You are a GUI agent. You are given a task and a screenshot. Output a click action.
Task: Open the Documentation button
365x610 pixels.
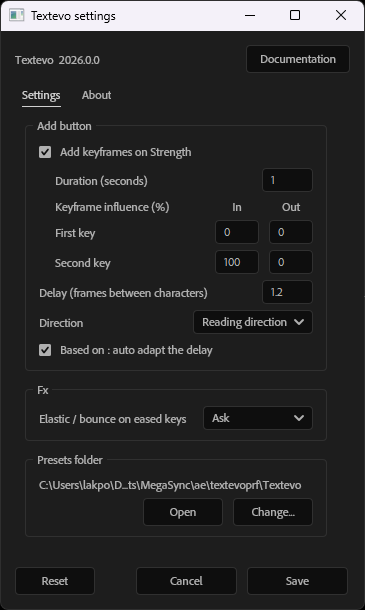(298, 59)
